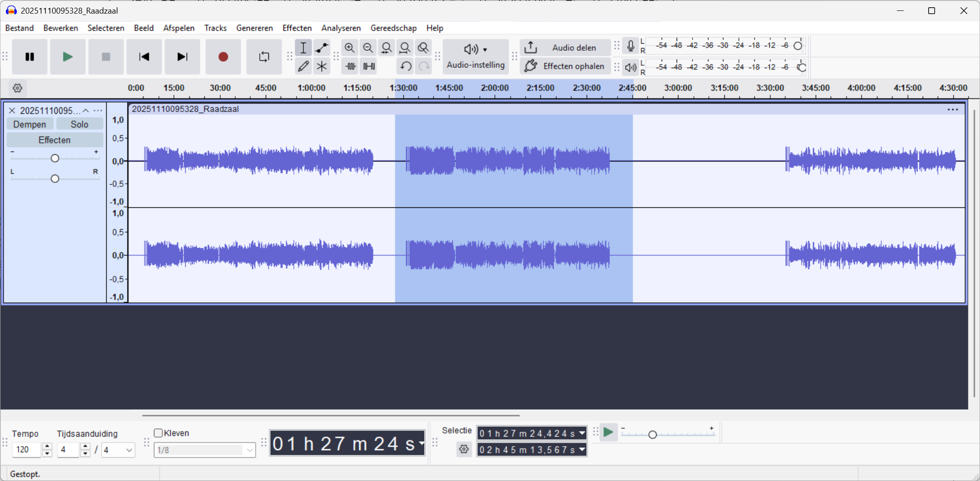Viewport: 980px width, 481px height.
Task: Open the 1/8 snap dropdown
Action: coord(249,450)
